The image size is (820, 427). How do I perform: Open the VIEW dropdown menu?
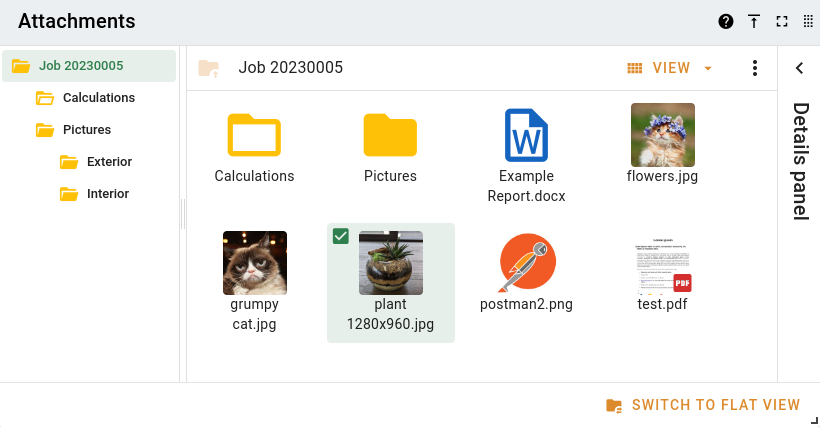669,68
